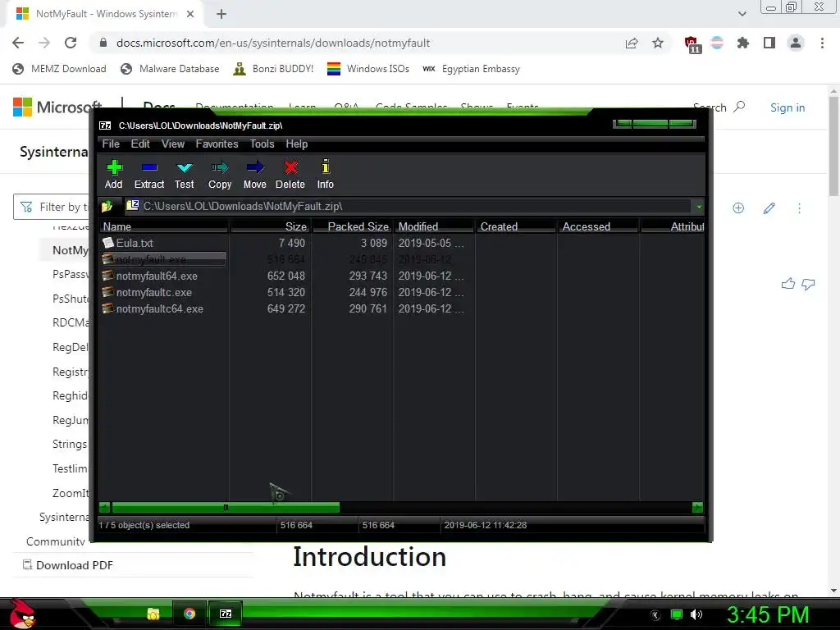The width and height of the screenshot is (840, 630).
Task: Click the Sign in link on the page
Action: point(787,107)
